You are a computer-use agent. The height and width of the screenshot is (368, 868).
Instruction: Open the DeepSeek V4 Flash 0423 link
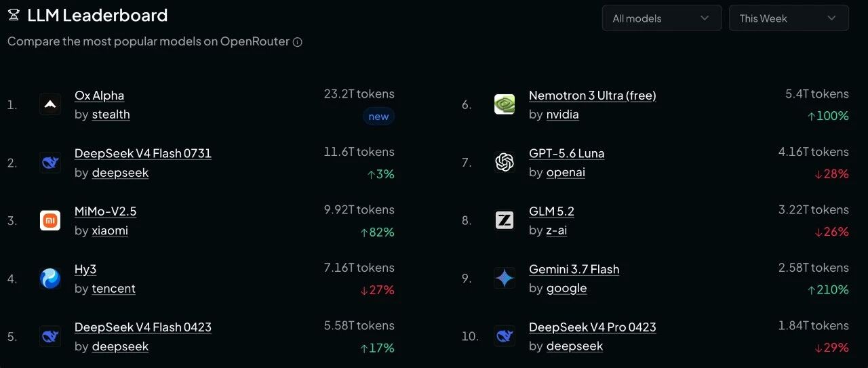[x=143, y=327]
